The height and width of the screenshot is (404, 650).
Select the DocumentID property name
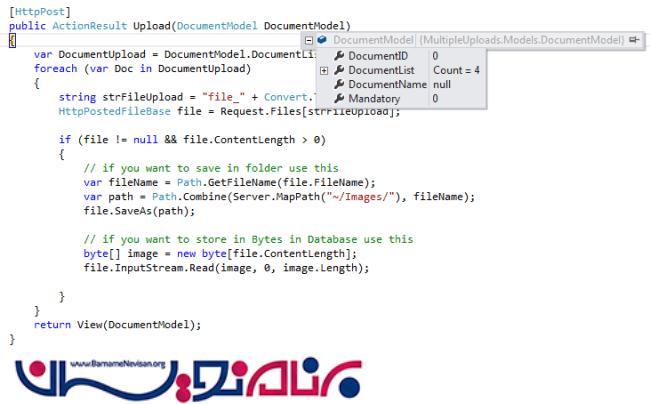[378, 56]
